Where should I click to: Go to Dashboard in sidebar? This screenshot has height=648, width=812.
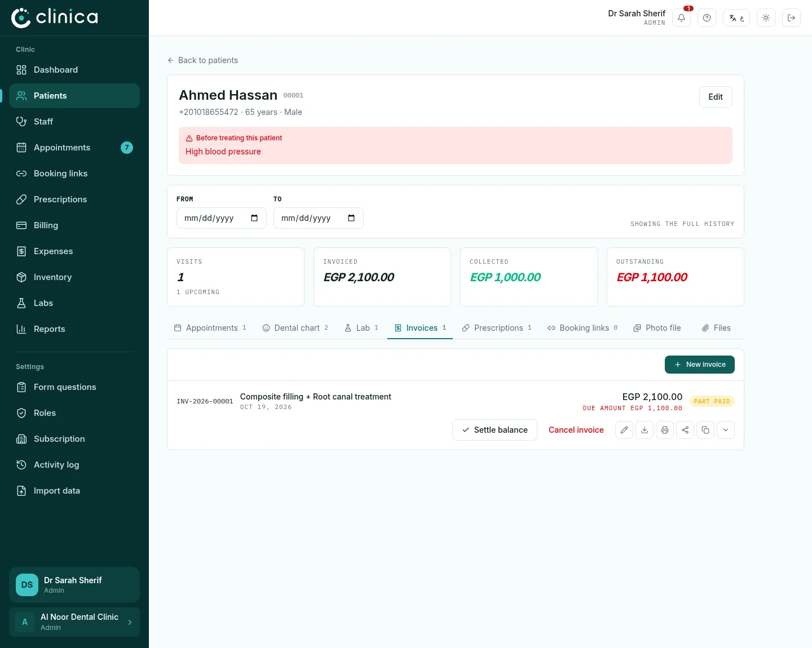[x=74, y=70]
